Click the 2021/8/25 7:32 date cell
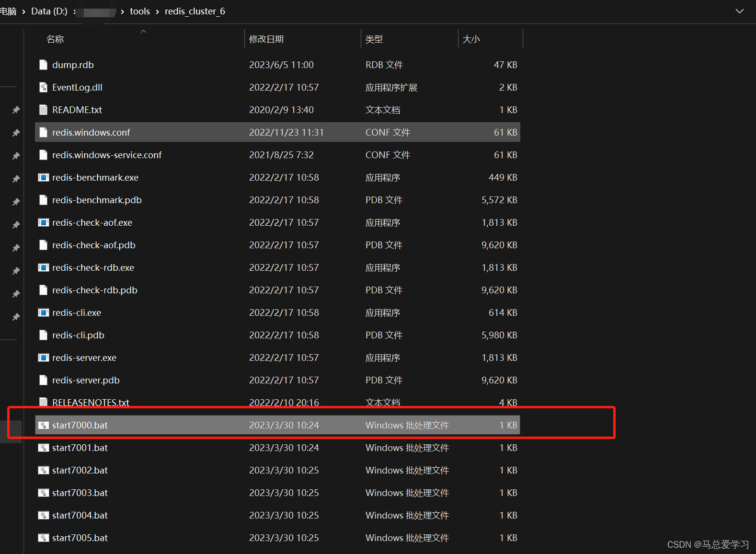Screen dimensions: 756x554 (281, 155)
